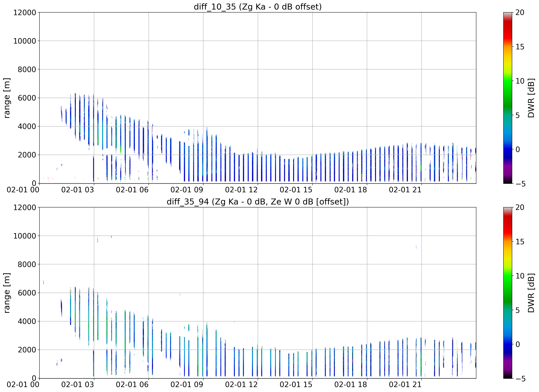This screenshot has width=539, height=392.
Task: Click the "02-01 21" x-tick under the diff_35_94 plot
Action: 405,385
